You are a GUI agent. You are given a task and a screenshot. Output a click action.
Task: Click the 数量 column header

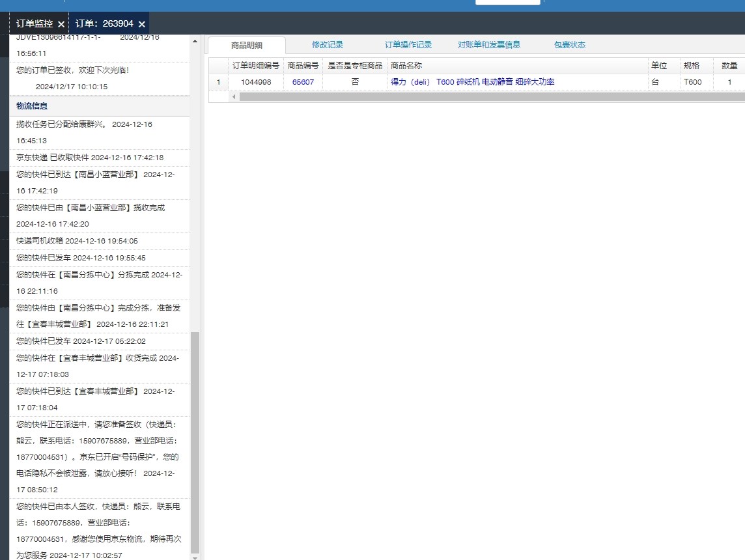point(729,66)
